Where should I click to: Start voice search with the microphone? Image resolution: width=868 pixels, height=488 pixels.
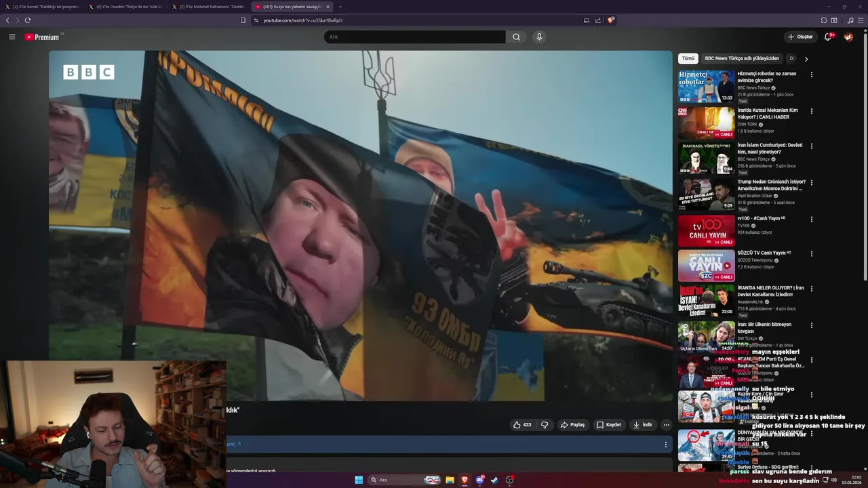[539, 37]
